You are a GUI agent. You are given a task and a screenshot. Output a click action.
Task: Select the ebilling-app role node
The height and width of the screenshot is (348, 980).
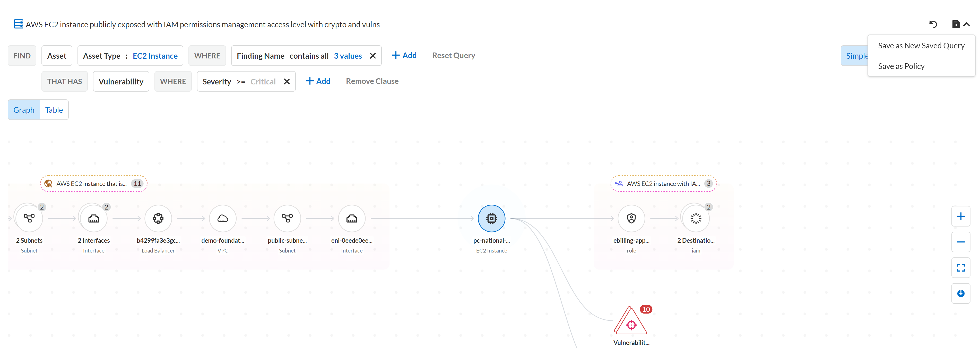tap(631, 218)
